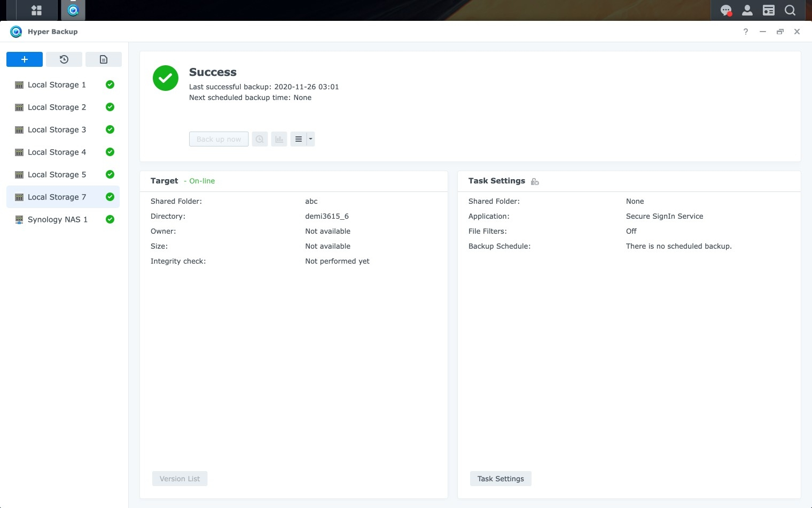The image size is (812, 508).
Task: View the backup log document icon
Action: pyautogui.click(x=104, y=59)
